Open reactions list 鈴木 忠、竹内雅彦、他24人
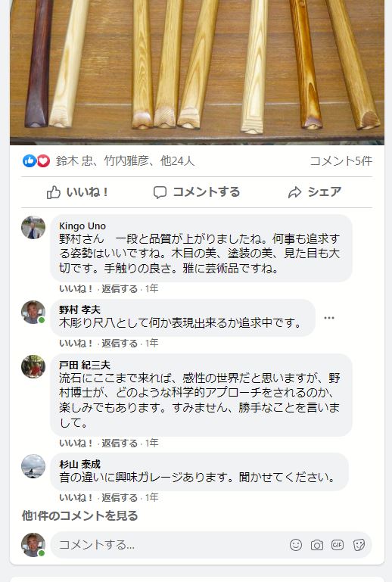392x582 pixels. 125,160
